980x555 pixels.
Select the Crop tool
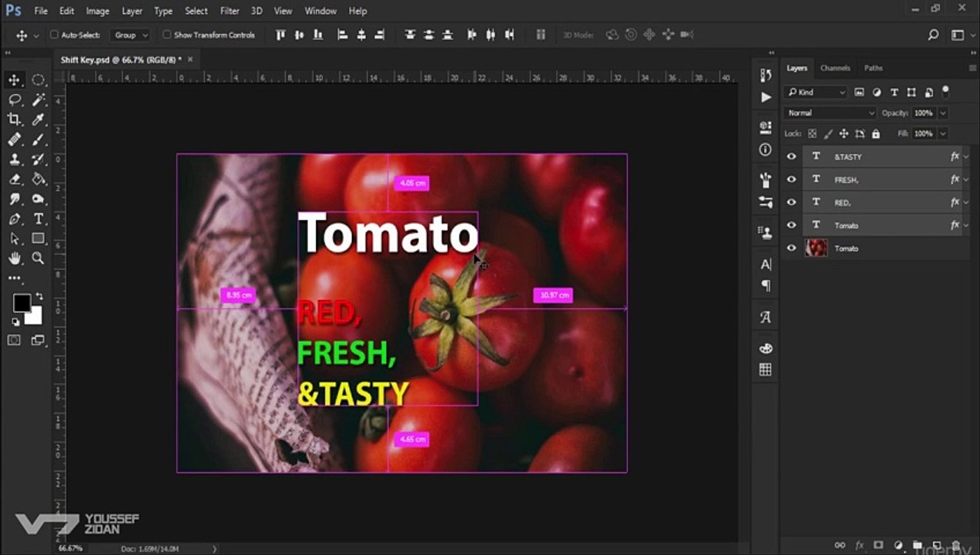pyautogui.click(x=14, y=119)
